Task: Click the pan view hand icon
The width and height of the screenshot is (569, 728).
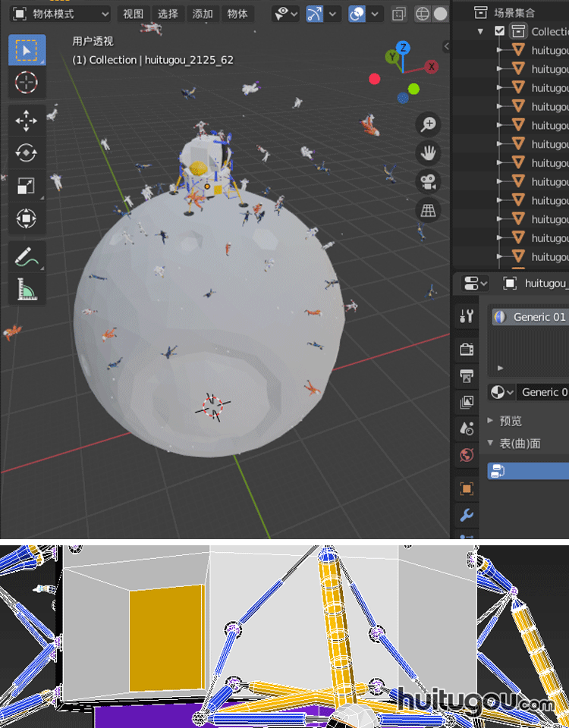Action: tap(429, 153)
